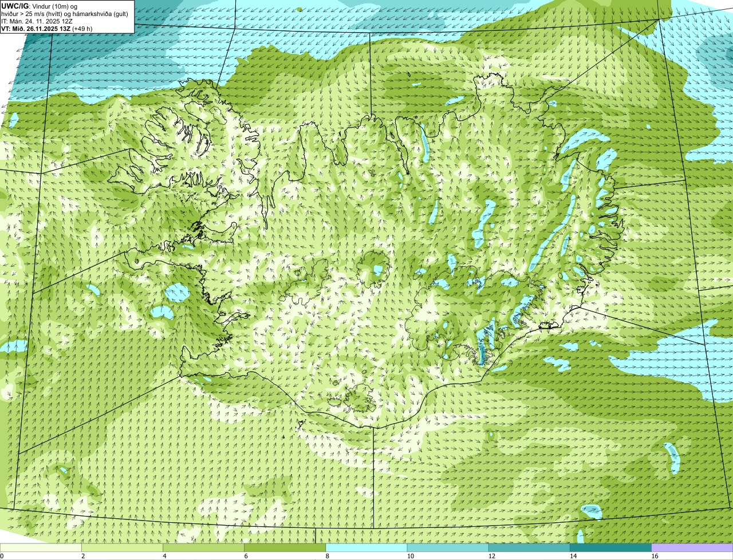
Task: Click the legend scale label "2"
Action: click(83, 556)
